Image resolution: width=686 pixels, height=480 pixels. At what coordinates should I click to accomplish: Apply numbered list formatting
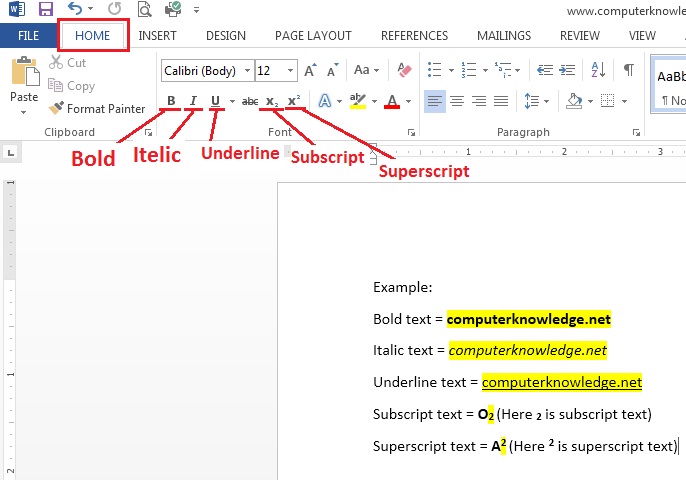pos(469,70)
